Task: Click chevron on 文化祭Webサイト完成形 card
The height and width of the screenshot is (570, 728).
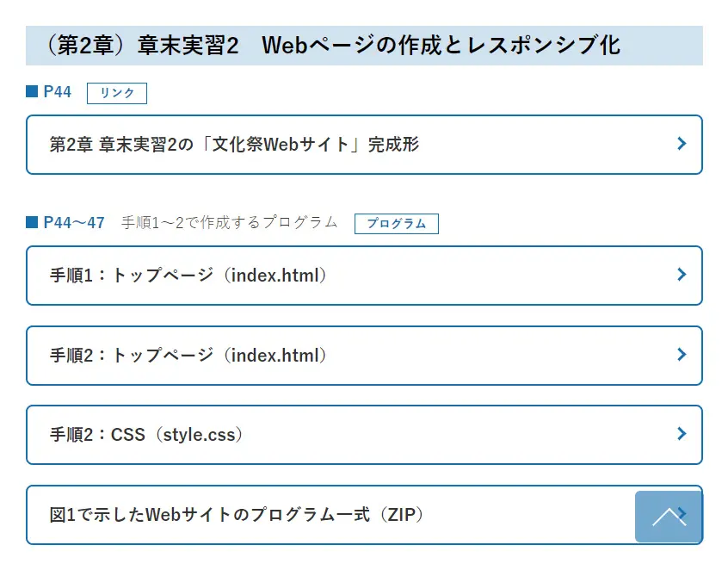Action: [x=682, y=144]
